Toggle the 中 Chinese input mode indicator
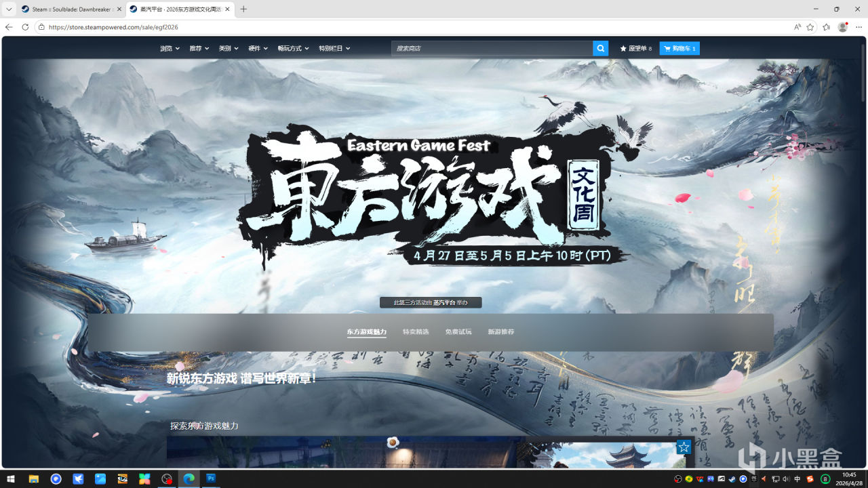The width and height of the screenshot is (868, 488). pos(797,479)
